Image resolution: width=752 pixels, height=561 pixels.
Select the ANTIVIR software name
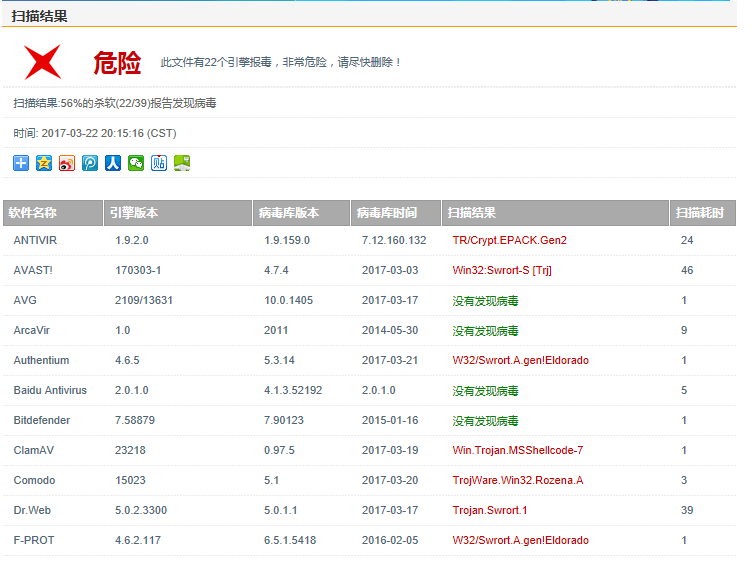click(35, 240)
